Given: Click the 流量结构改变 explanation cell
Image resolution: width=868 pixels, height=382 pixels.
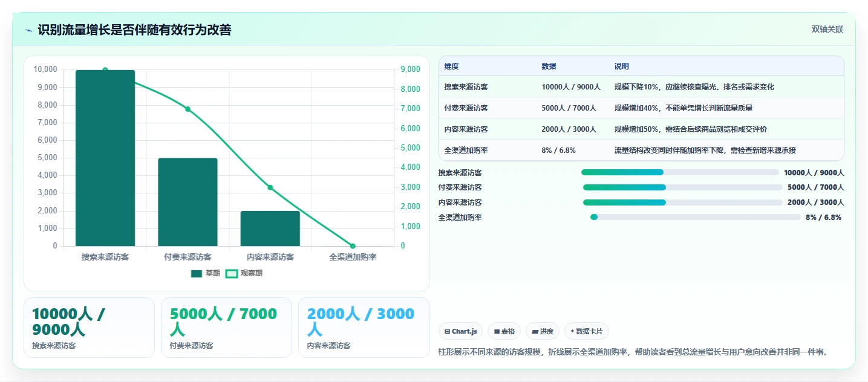Looking at the screenshot, I should pyautogui.click(x=705, y=151).
